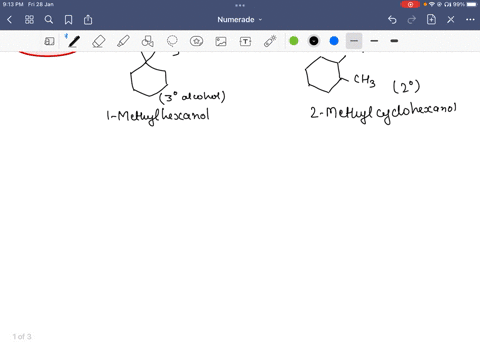Toggle read-only mode icon
Screen dimensions: 480x360
coord(49,41)
